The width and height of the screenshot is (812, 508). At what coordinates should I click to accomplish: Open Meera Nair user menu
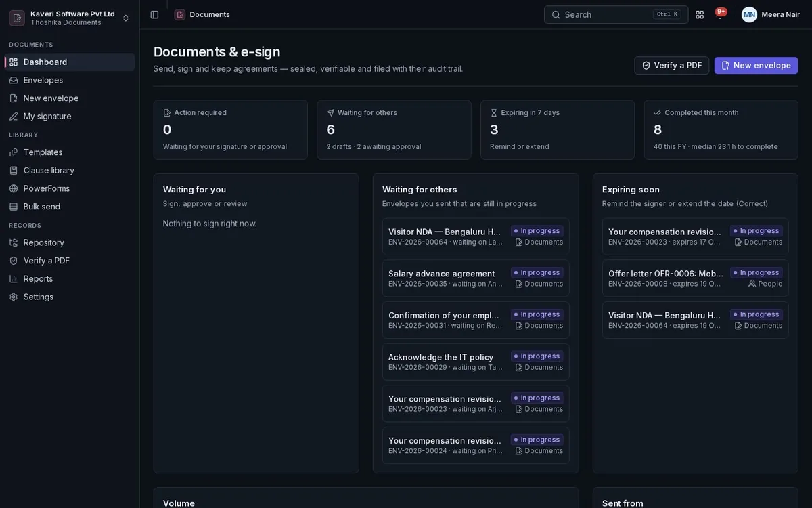771,14
